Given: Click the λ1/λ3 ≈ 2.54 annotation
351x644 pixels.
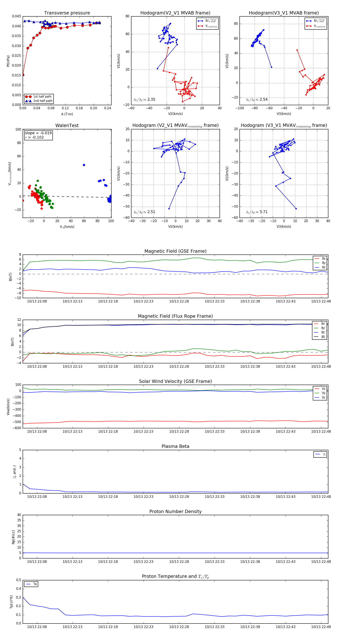Looking at the screenshot, I should pos(257,100).
